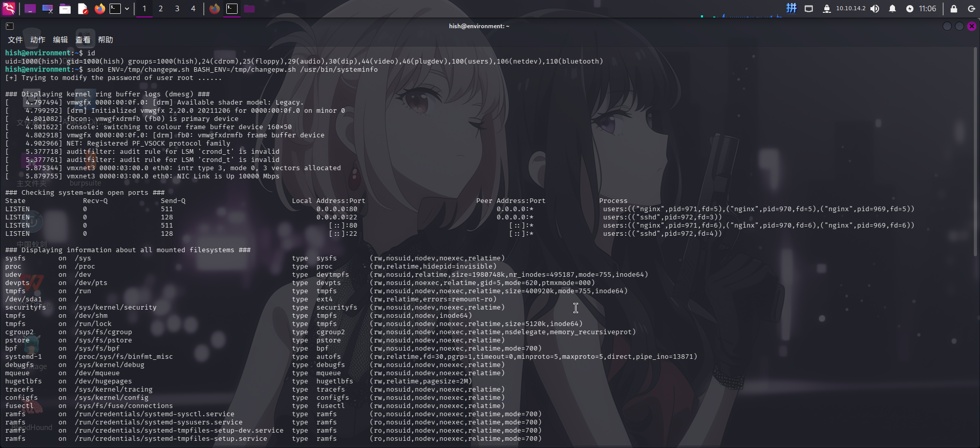Open the 查看 (View) menu
The width and height of the screenshot is (980, 448).
coord(83,39)
